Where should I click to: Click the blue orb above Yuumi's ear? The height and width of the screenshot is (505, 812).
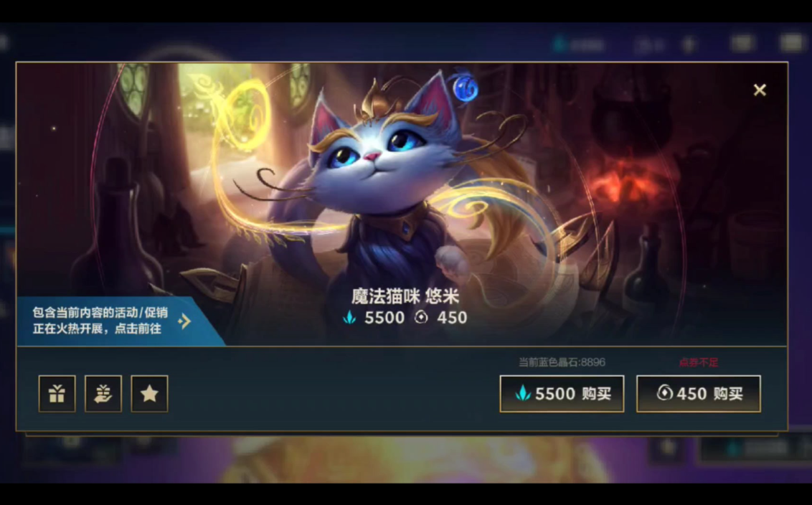click(x=465, y=88)
